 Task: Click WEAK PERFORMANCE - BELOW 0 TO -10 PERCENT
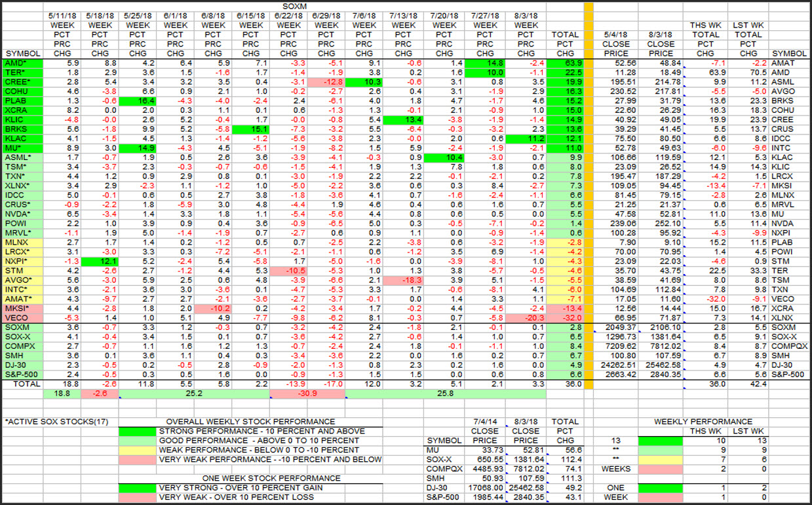258,450
